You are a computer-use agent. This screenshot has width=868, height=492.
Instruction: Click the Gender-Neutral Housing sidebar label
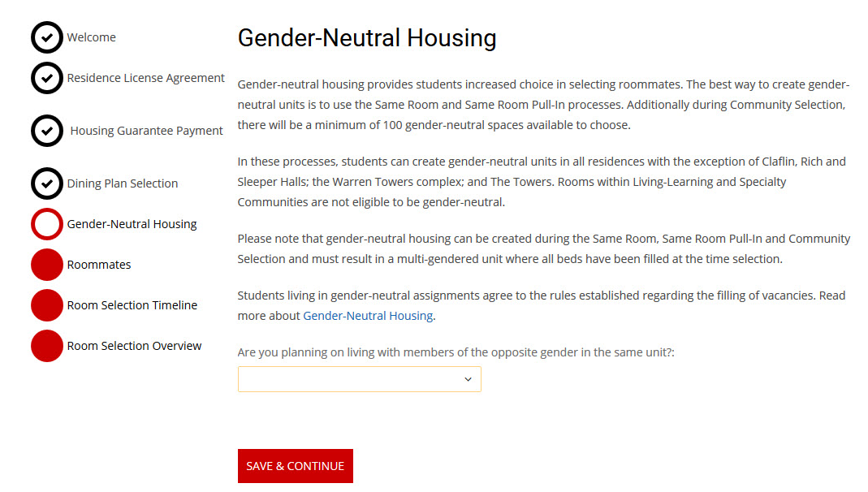coord(132,224)
